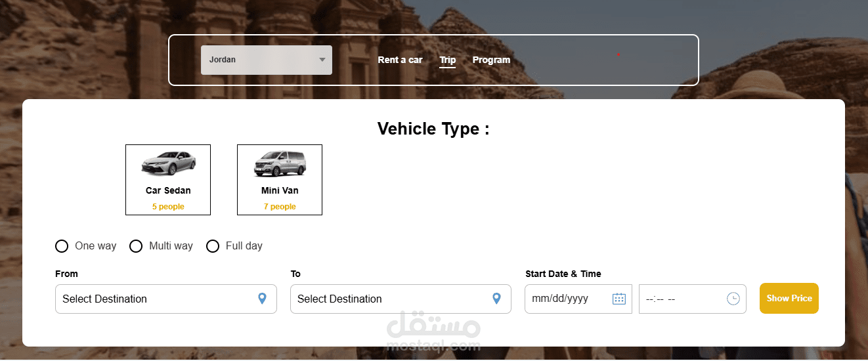Viewport: 868px width, 361px height.
Task: Click the Start Date & Time label
Action: 563,274
